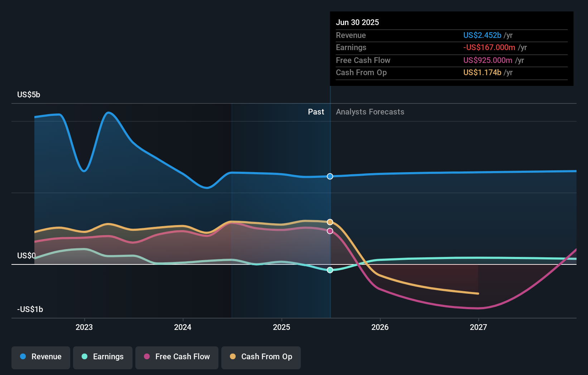
Task: Click the Jun 30 2025 tooltip date
Action: coord(357,22)
